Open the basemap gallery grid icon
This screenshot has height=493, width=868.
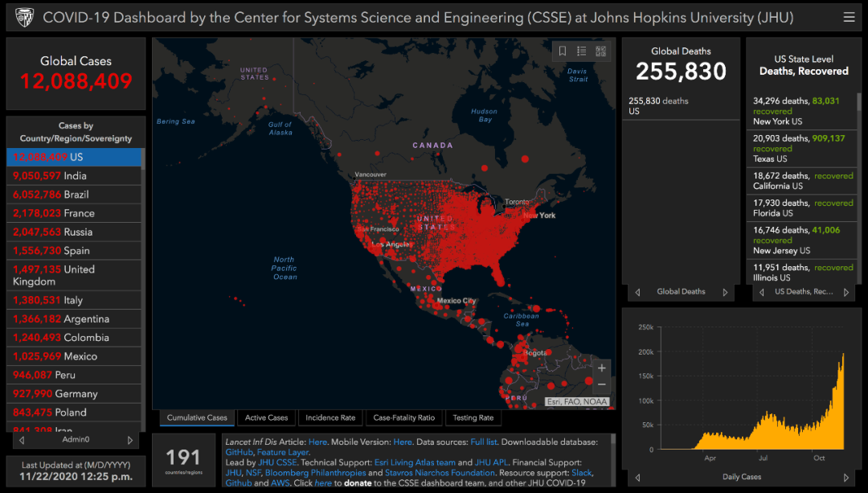600,51
